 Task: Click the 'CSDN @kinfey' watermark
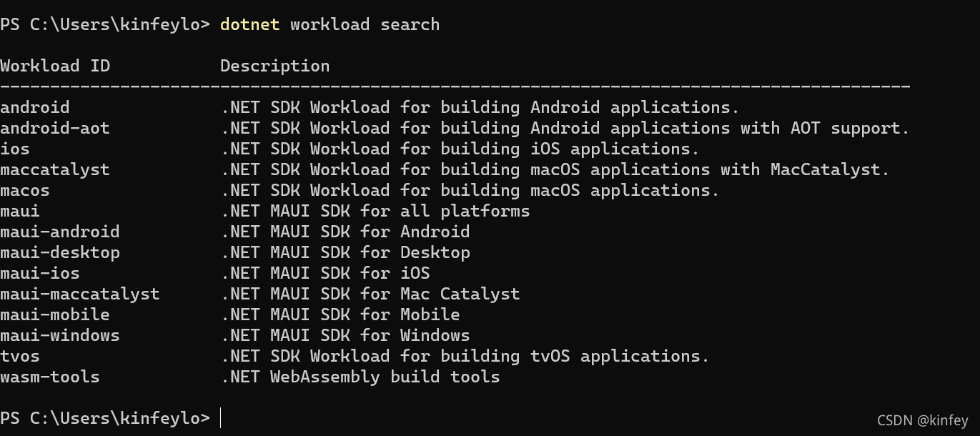(923, 421)
